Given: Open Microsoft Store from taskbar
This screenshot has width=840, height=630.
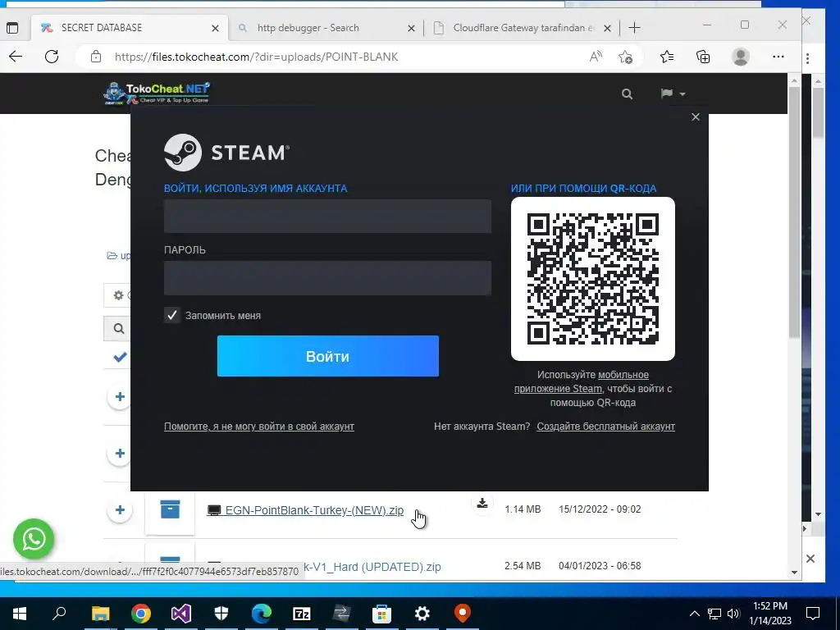Looking at the screenshot, I should tap(382, 614).
